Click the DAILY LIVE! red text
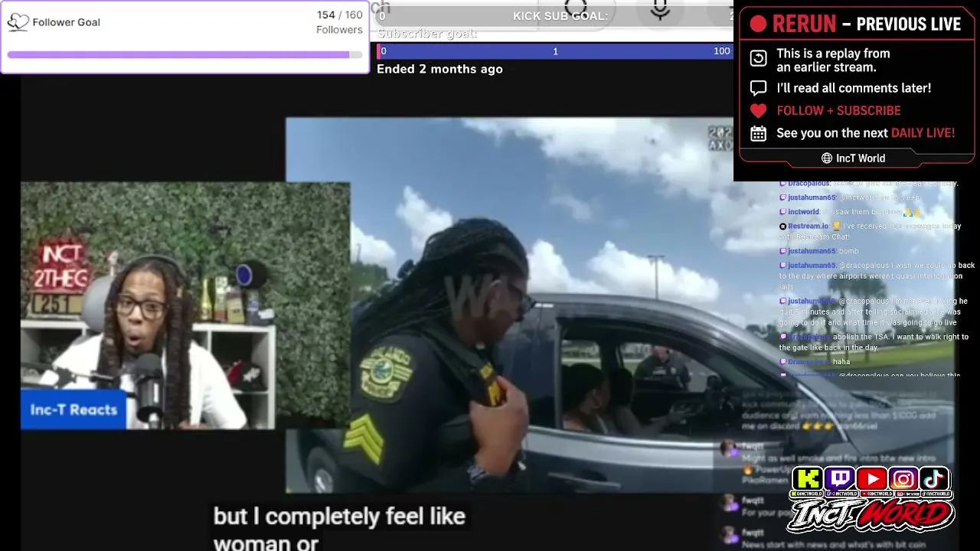Screen dimensions: 980x551 (x=923, y=133)
